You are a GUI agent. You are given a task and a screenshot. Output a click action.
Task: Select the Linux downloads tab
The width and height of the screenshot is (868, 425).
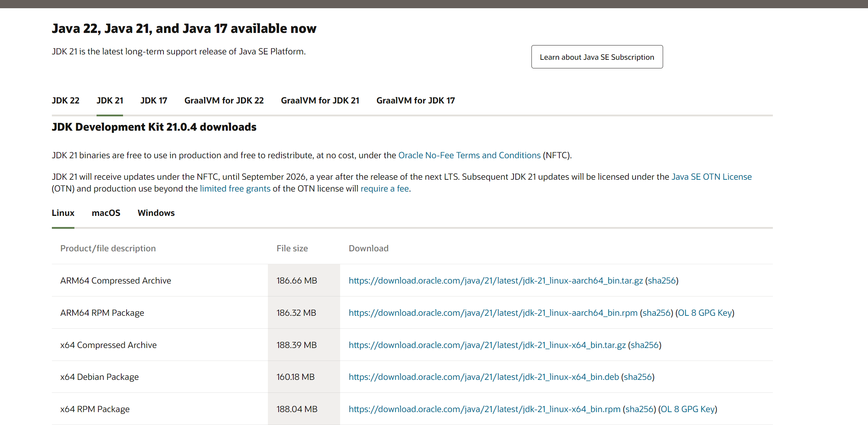pyautogui.click(x=63, y=213)
